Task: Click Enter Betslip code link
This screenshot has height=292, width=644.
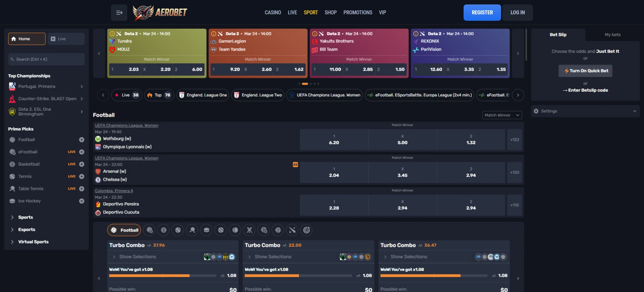Action: (x=585, y=90)
